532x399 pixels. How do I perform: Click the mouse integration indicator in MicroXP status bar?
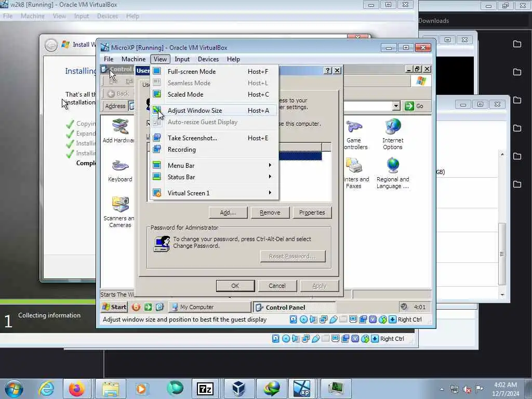click(383, 320)
